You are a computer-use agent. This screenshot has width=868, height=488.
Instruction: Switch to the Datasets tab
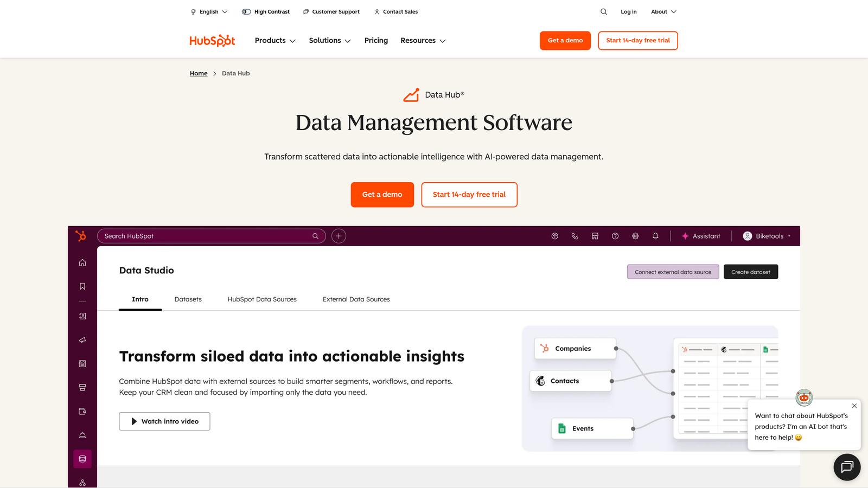pos(188,299)
